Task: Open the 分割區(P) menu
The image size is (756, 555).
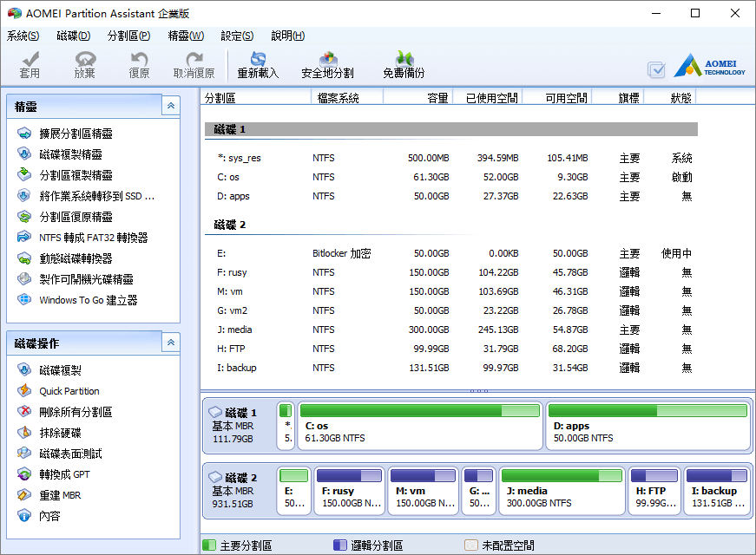Action: click(x=128, y=36)
